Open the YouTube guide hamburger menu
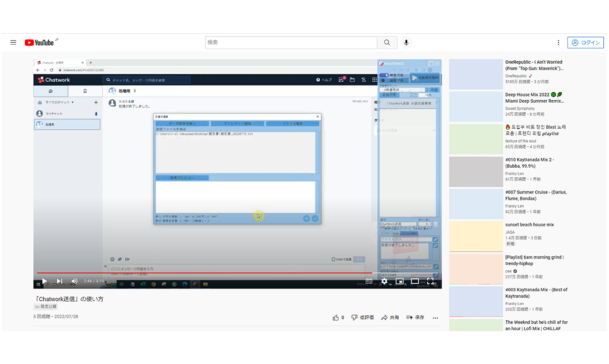 pyautogui.click(x=13, y=43)
